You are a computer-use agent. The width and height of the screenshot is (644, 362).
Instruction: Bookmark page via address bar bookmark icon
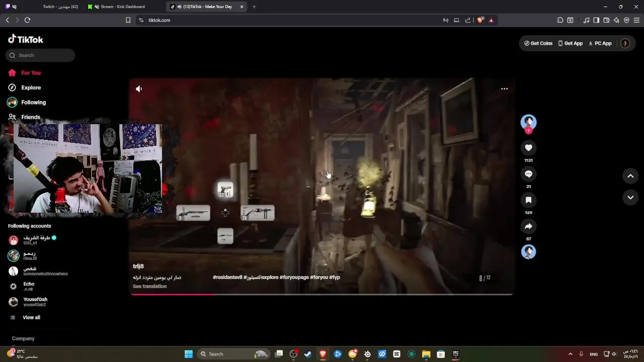(128, 20)
